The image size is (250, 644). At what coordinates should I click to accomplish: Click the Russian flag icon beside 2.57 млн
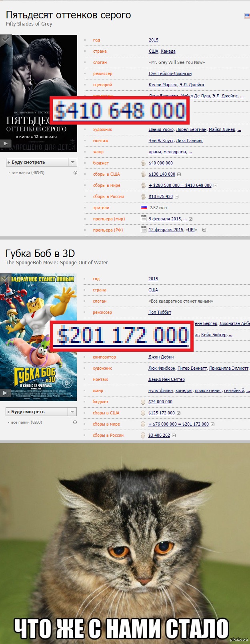pyautogui.click(x=144, y=208)
